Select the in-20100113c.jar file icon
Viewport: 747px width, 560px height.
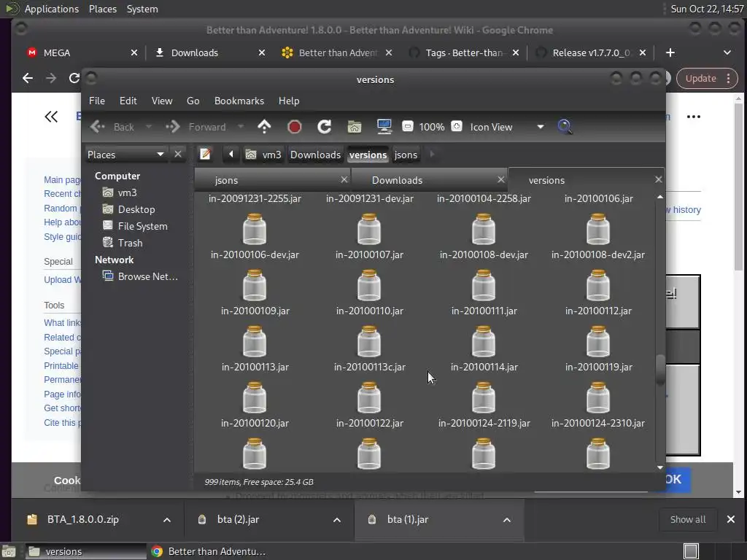coord(369,341)
